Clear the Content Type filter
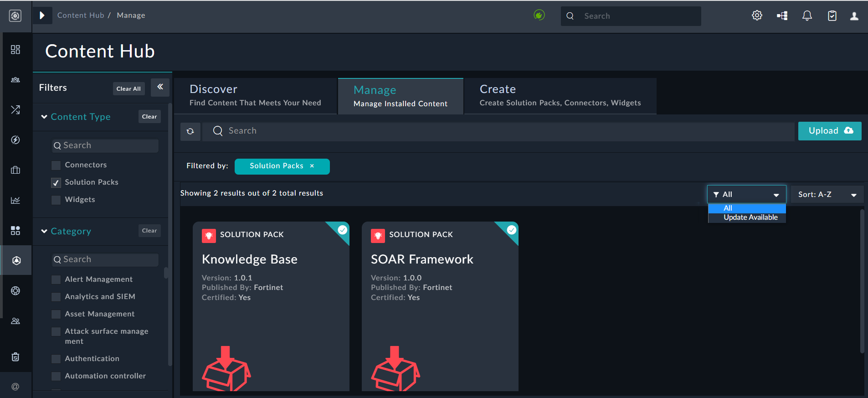The image size is (868, 398). tap(149, 117)
